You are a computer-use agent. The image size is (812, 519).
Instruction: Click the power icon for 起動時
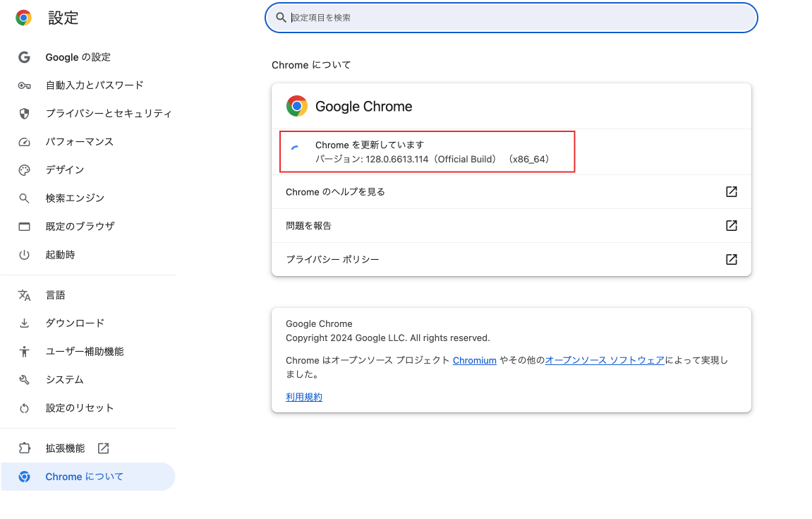25,255
